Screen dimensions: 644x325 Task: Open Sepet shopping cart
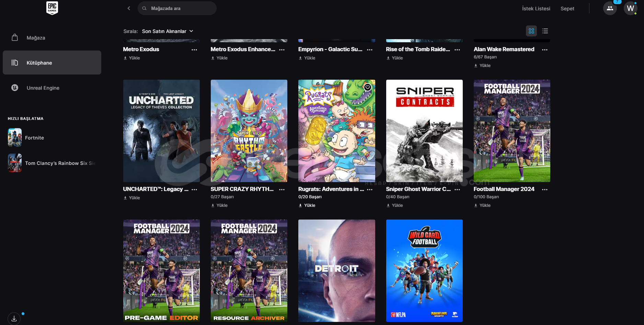(x=567, y=8)
